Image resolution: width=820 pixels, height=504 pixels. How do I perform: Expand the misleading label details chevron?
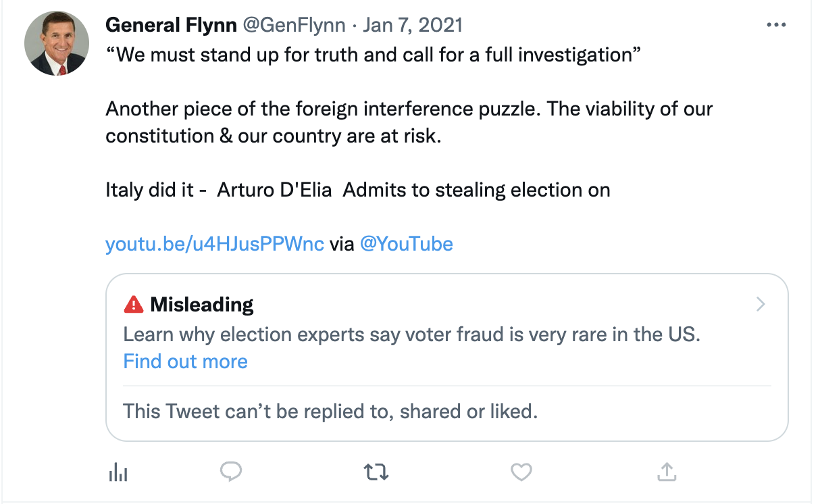click(761, 304)
